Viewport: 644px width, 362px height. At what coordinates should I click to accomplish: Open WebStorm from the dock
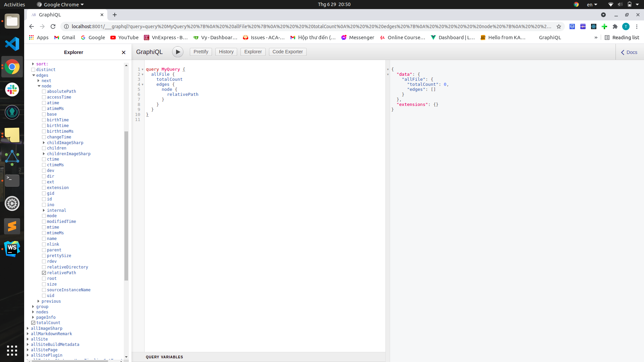coord(12,249)
